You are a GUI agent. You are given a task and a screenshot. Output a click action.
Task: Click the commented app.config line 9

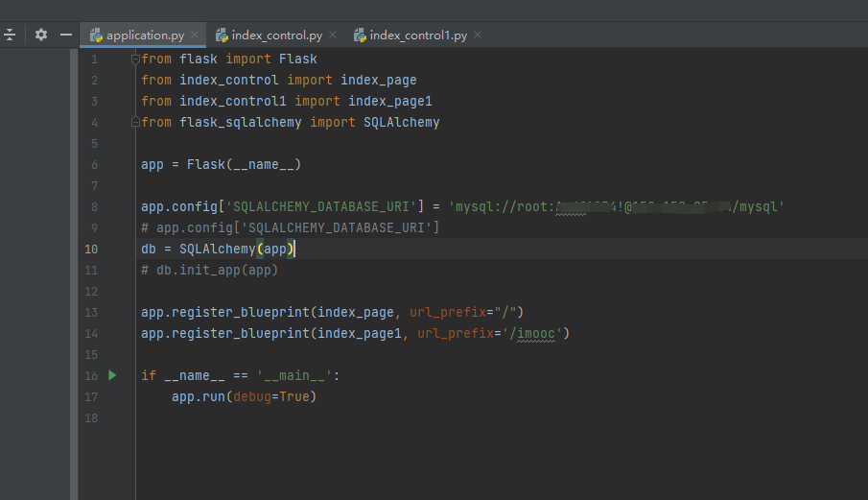[290, 227]
